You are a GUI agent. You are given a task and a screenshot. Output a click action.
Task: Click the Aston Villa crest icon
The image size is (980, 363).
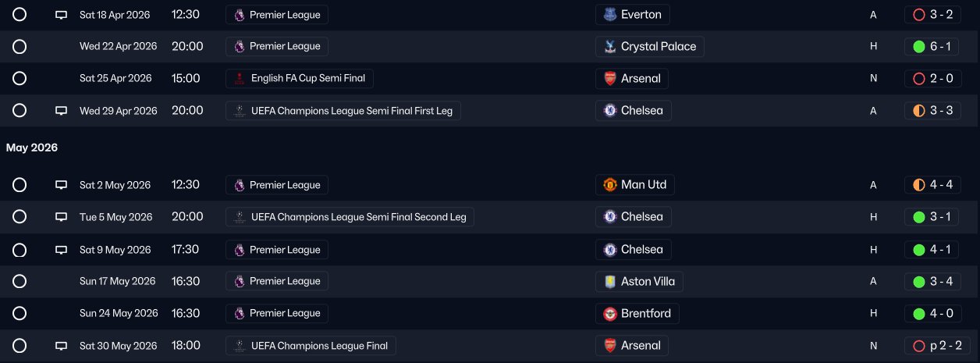pos(610,282)
